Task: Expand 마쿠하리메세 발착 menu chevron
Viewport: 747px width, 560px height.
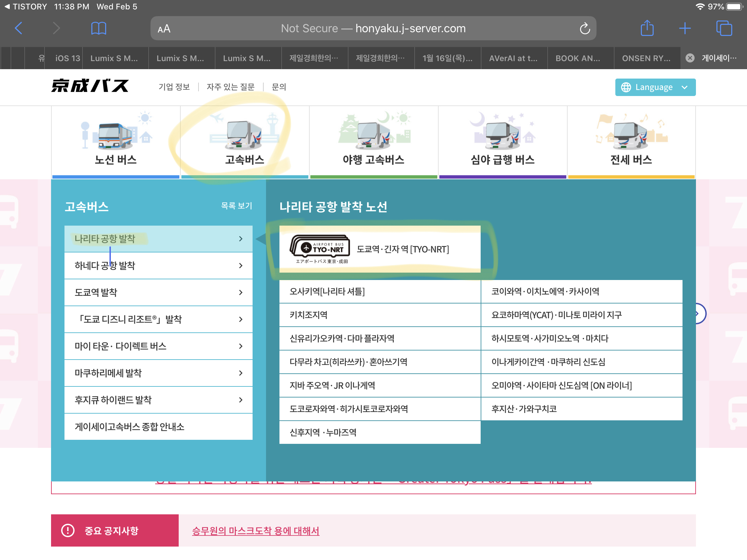Action: (x=240, y=373)
